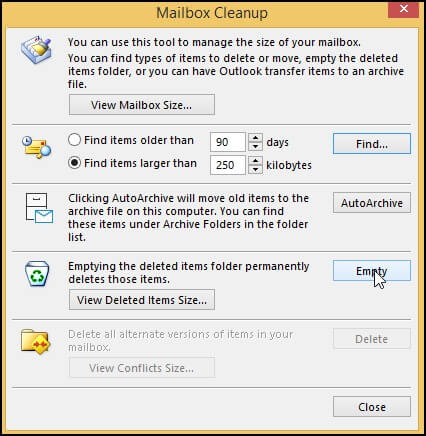
Task: Empty the deleted items folder
Action: [372, 271]
